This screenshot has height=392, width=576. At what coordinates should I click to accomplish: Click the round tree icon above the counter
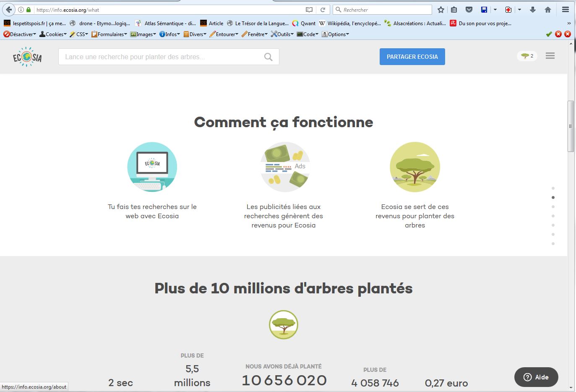pos(284,324)
